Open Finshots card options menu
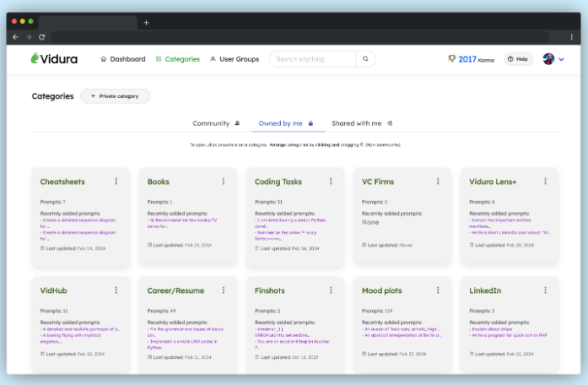 pos(331,290)
